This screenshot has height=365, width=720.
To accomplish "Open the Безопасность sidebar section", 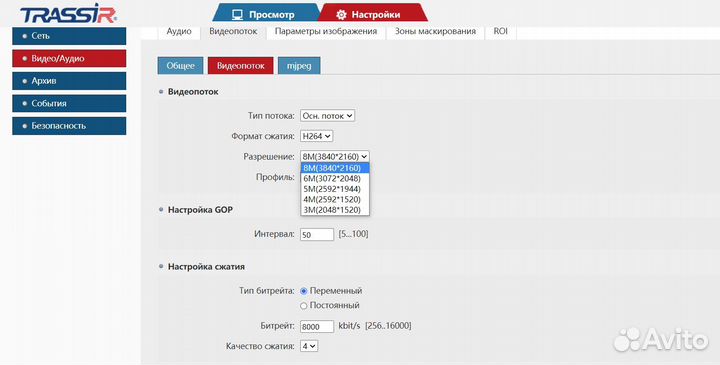I will click(69, 126).
